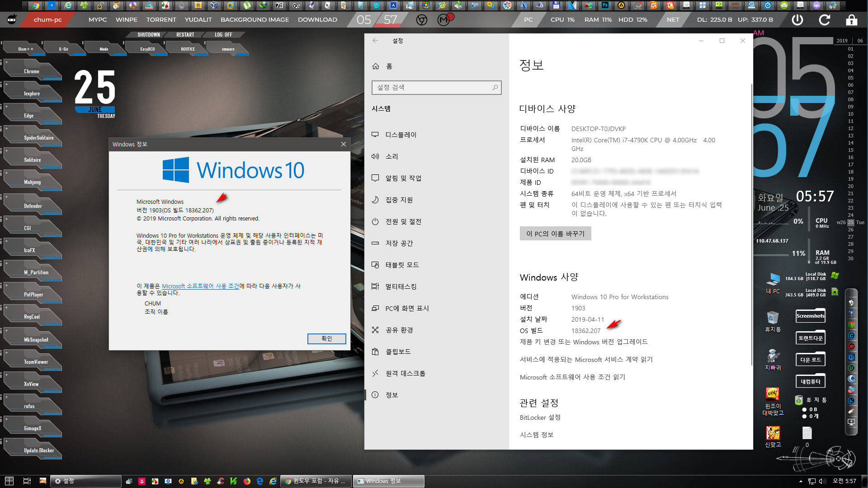Screen dimensions: 868x488
Task: Open Dism++ shortcut
Action: [x=25, y=49]
